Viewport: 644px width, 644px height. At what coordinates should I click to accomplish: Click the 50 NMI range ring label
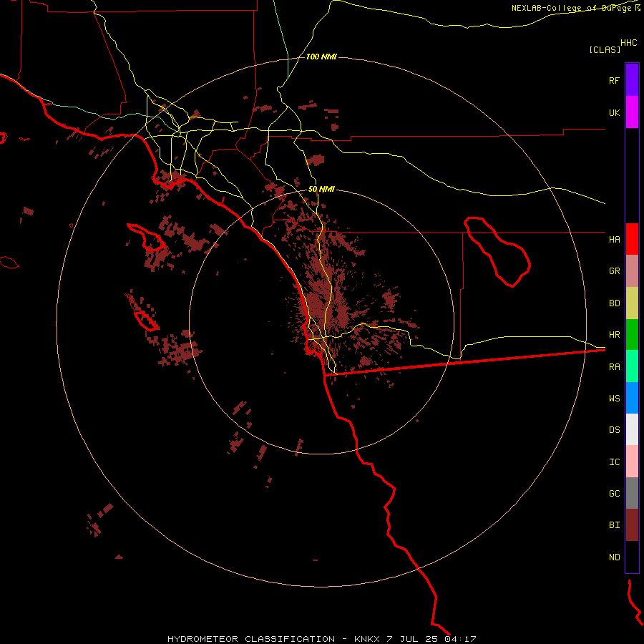point(321,189)
